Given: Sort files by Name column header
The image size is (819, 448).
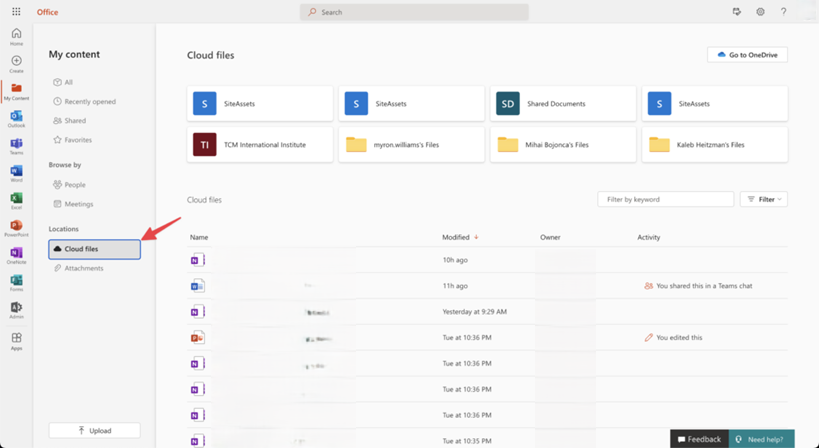Looking at the screenshot, I should [199, 238].
